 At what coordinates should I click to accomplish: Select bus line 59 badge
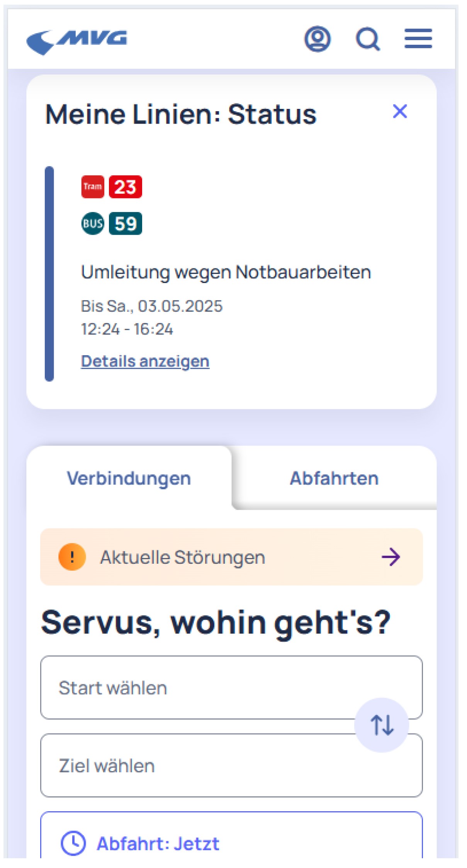[x=125, y=224]
